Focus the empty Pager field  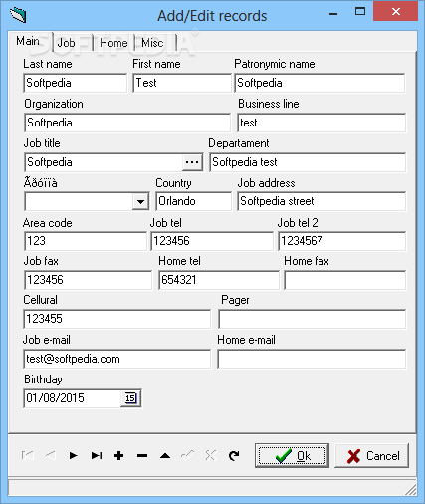click(x=312, y=319)
